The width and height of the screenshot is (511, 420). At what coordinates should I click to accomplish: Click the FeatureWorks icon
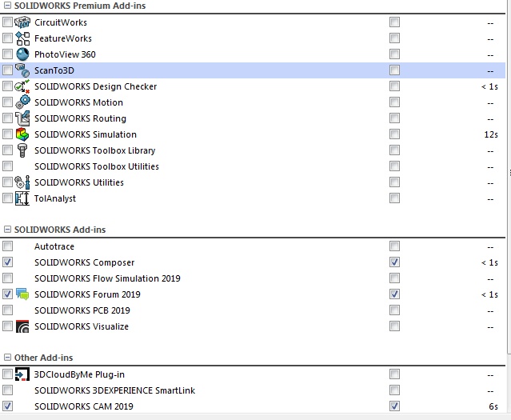point(22,38)
